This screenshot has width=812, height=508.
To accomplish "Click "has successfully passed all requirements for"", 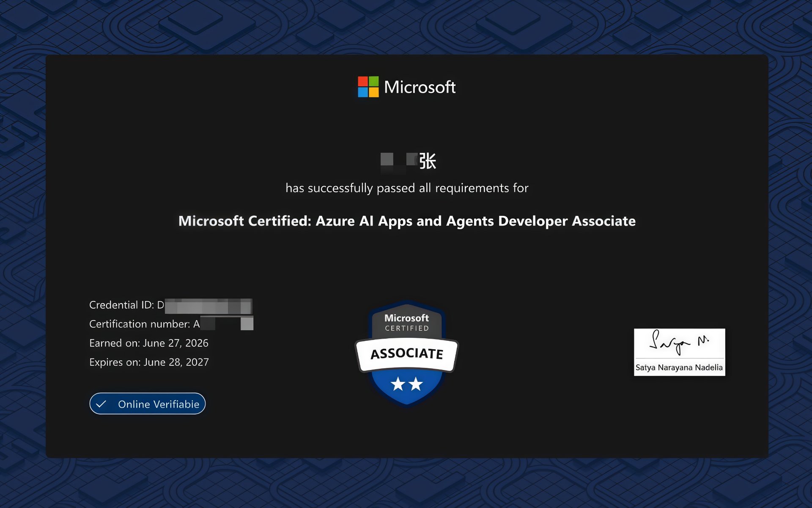I will click(x=407, y=188).
